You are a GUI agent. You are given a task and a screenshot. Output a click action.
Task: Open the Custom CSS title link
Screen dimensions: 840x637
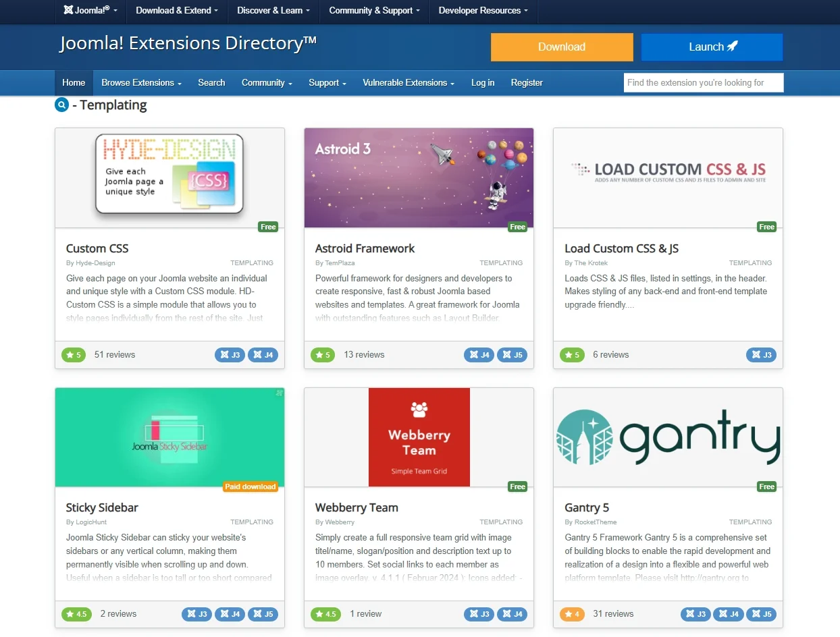[x=97, y=249]
